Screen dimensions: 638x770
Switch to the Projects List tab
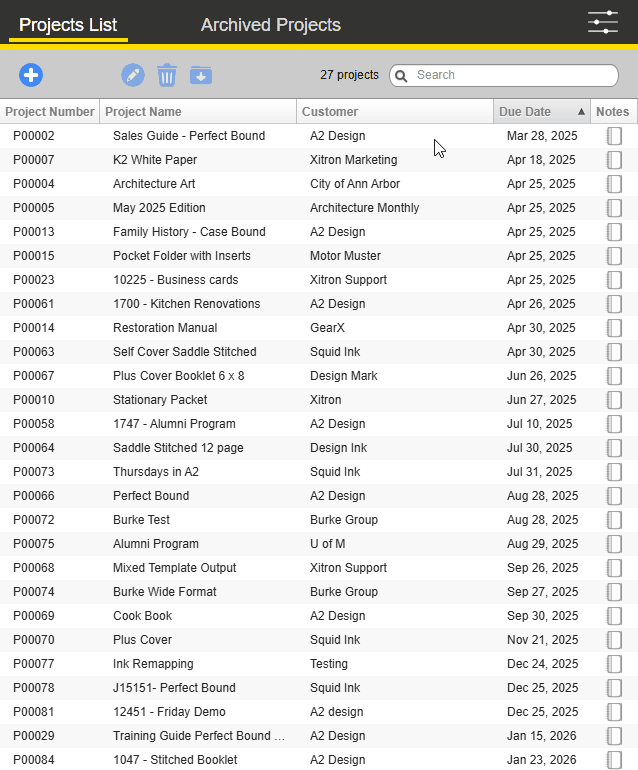click(68, 25)
